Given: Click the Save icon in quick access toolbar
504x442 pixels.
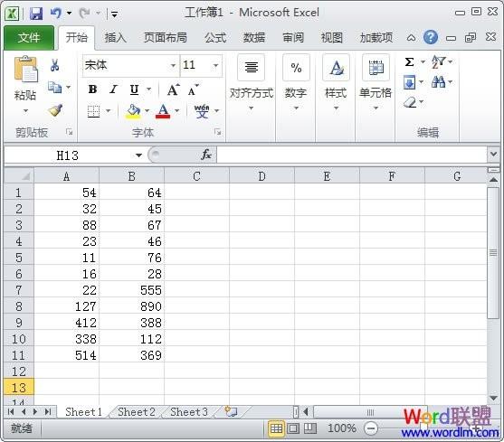Looking at the screenshot, I should tap(36, 14).
